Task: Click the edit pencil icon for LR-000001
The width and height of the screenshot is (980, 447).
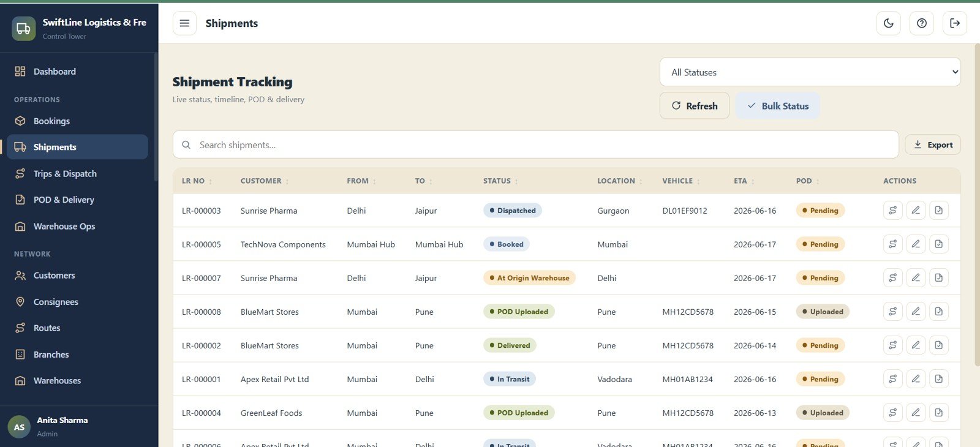Action: tap(916, 379)
